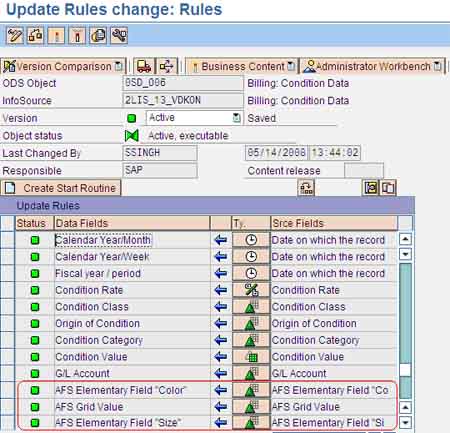Click the delete trash toolbar icon
The width and height of the screenshot is (450, 433).
coord(77,35)
